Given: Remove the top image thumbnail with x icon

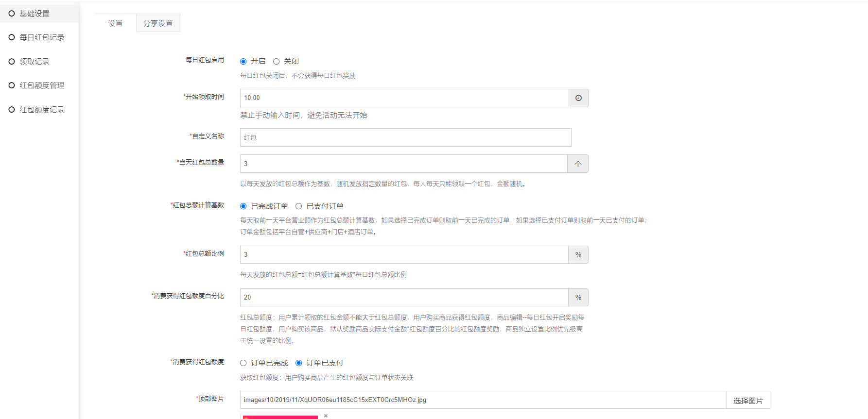Looking at the screenshot, I should coord(326,416).
